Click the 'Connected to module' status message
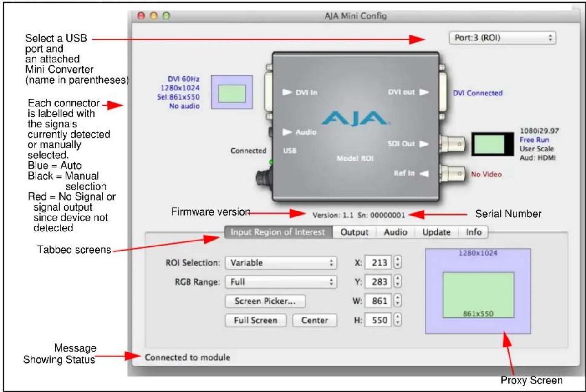The height and width of the screenshot is (392, 586). pyautogui.click(x=187, y=357)
